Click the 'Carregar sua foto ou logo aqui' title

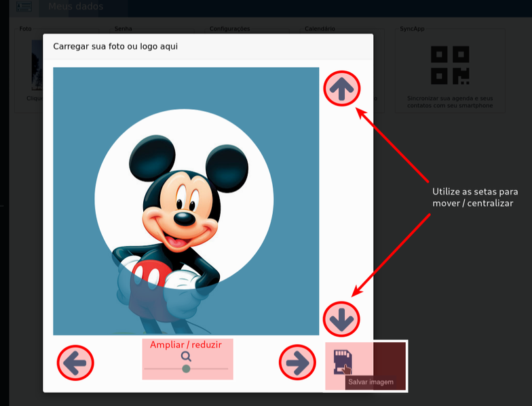click(115, 46)
